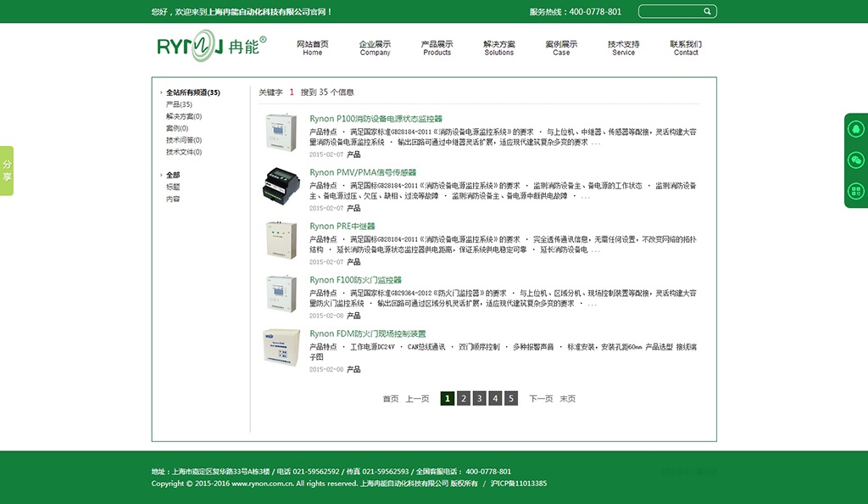Viewport: 868px width, 504px height.
Task: Open the green 分享 share tab
Action: tap(7, 171)
